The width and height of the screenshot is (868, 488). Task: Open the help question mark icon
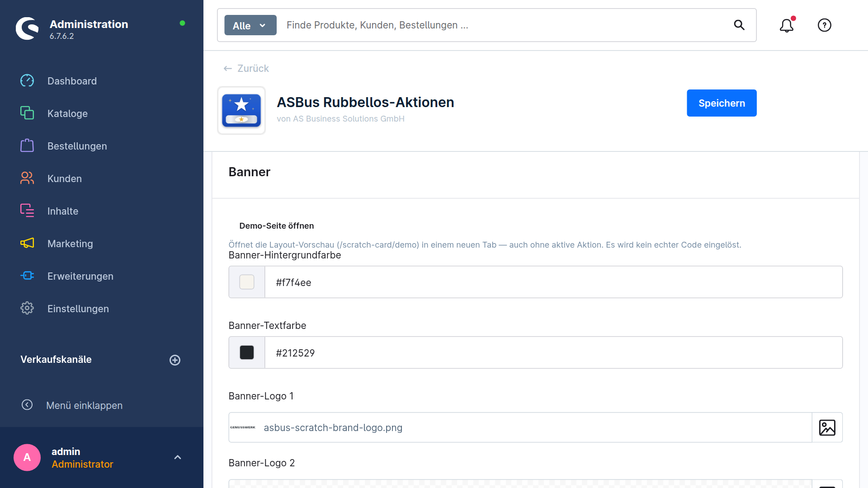[x=825, y=25]
